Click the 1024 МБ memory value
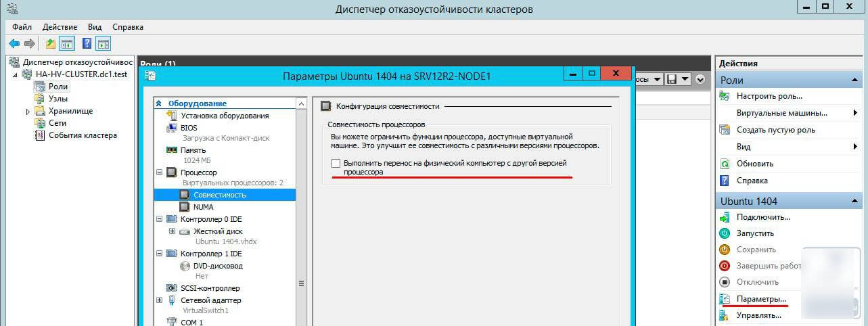The width and height of the screenshot is (868, 326). pos(197,161)
